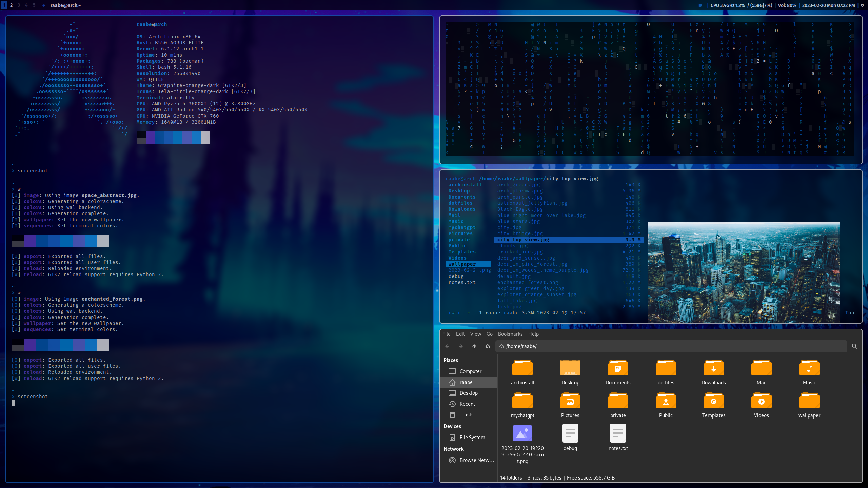868x488 pixels.
Task: Open the Trash from the Places sidebar
Action: (x=466, y=414)
